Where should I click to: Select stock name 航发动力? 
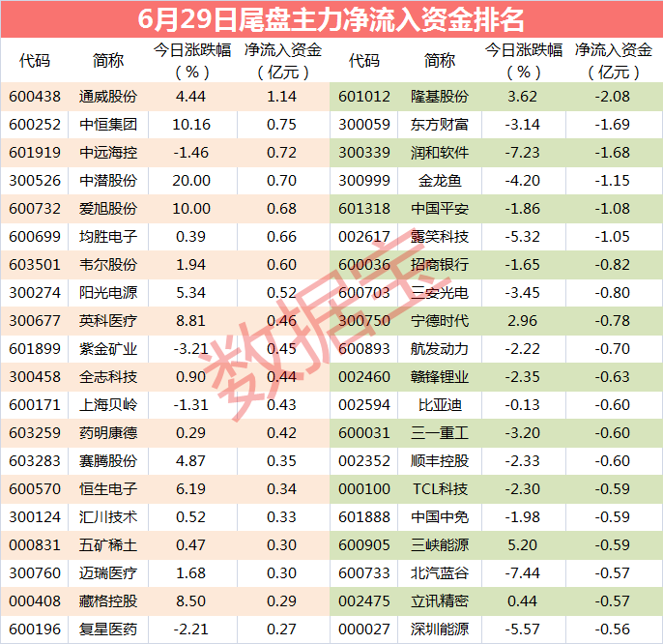[440, 349]
